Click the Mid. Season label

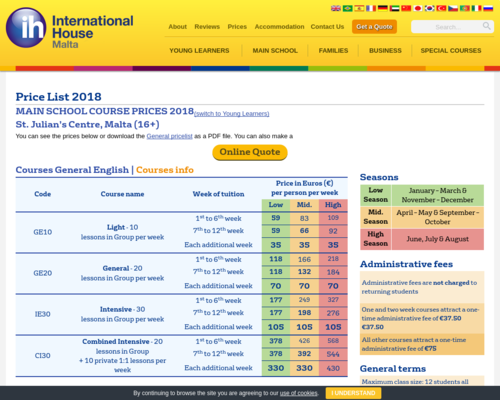point(376,217)
